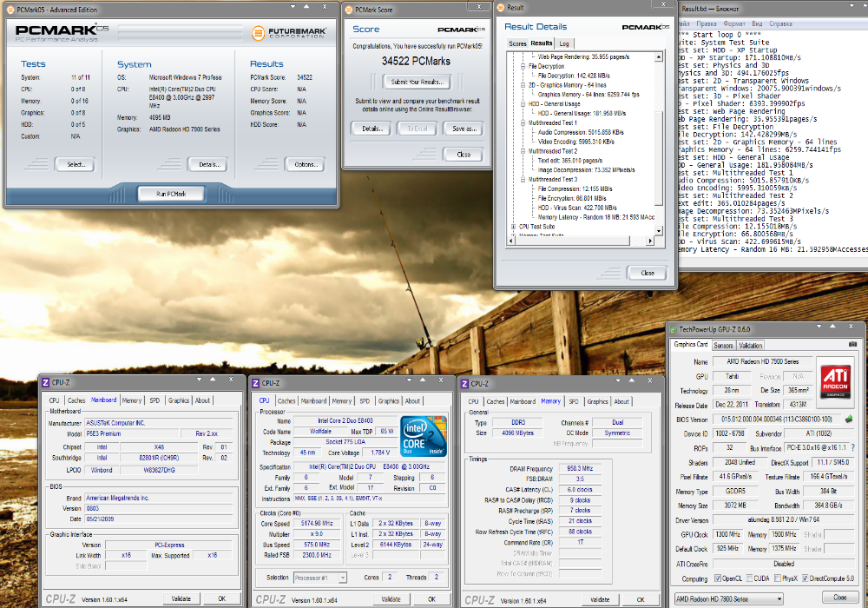The height and width of the screenshot is (608, 868).
Task: Click the Intel Core 2 Duo logo
Action: click(423, 435)
